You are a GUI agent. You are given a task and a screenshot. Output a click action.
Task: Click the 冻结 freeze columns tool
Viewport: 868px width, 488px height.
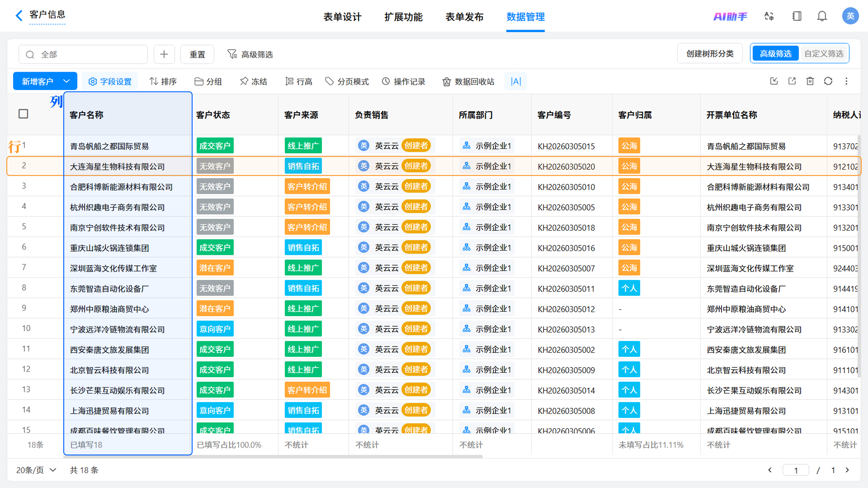click(x=253, y=81)
